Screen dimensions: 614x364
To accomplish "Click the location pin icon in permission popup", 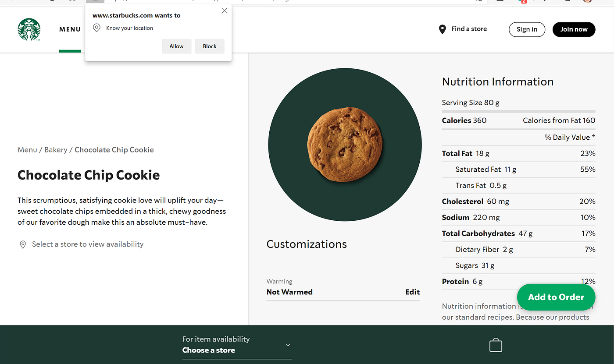I will 97,28.
